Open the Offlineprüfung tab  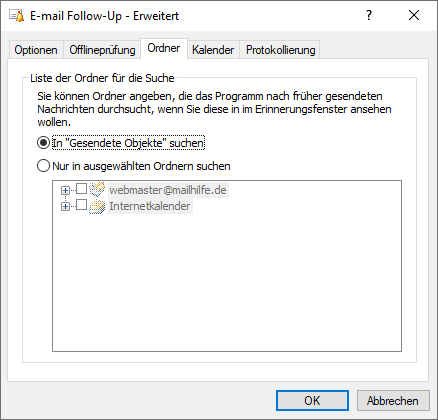pos(102,50)
